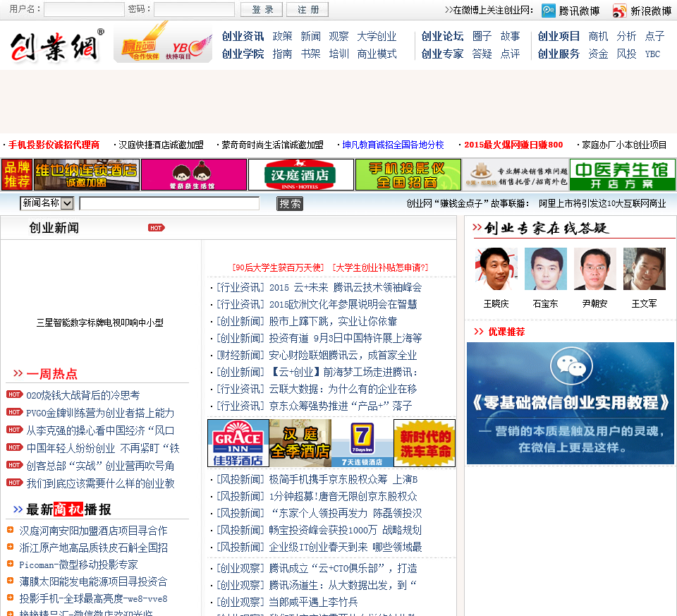The width and height of the screenshot is (677, 616).
Task: Click orange bullet icon before 汉庭河南安阳加盟酒店
Action: [10, 530]
